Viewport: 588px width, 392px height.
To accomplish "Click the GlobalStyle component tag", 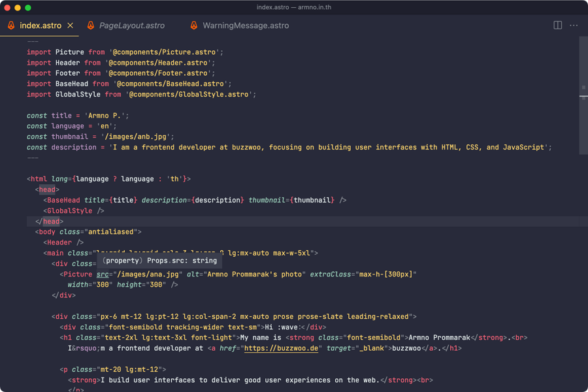I will tap(70, 210).
